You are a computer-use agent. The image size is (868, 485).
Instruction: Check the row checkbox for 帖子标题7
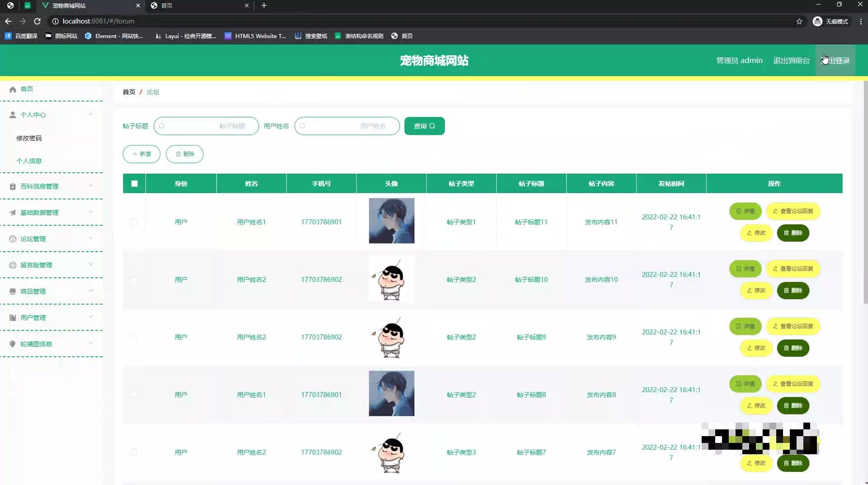coord(133,452)
